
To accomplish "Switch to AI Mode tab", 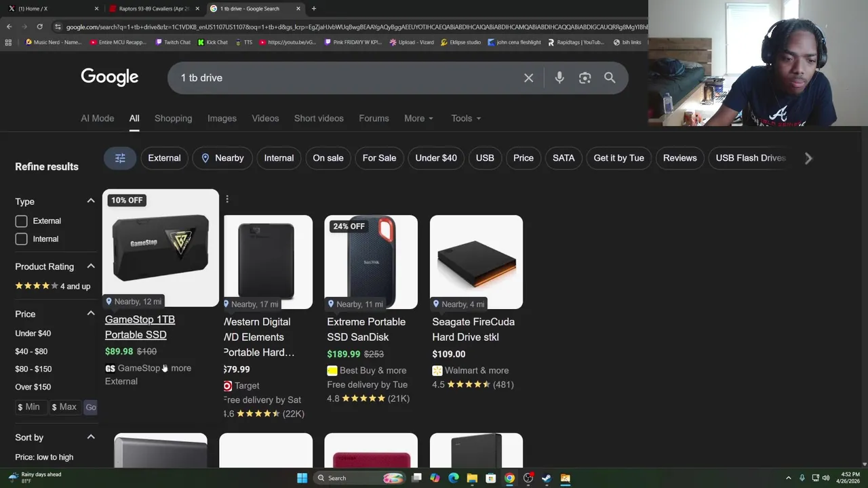I will click(98, 118).
